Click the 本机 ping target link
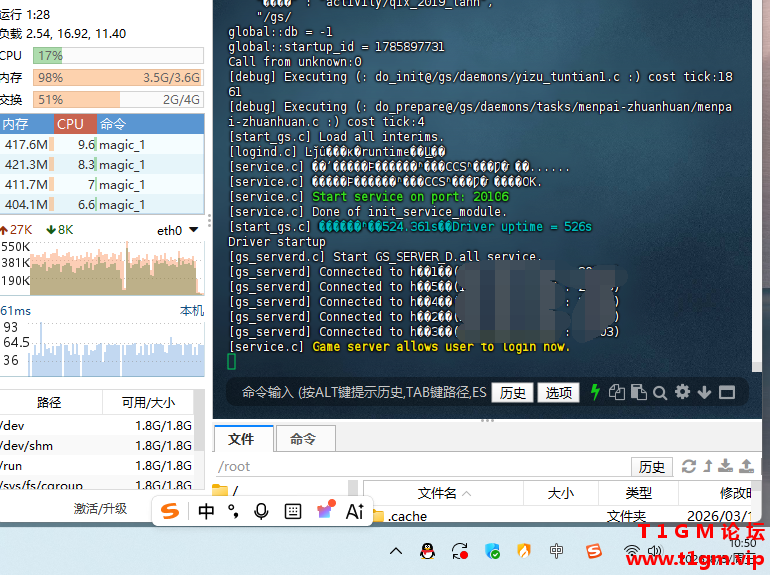 192,311
